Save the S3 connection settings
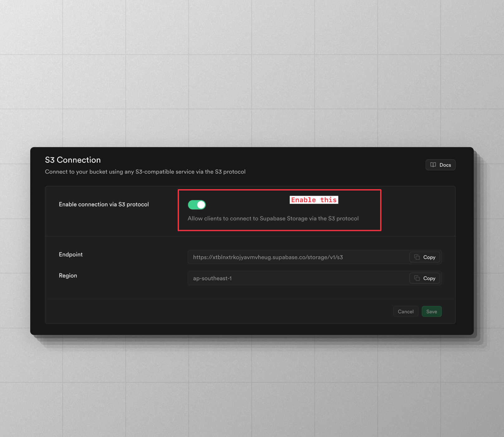The width and height of the screenshot is (504, 437). pos(431,312)
